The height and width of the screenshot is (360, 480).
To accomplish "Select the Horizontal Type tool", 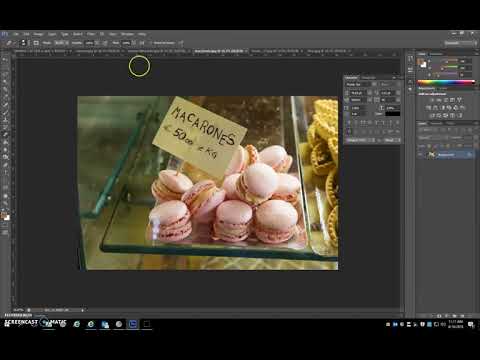I will (x=5, y=173).
